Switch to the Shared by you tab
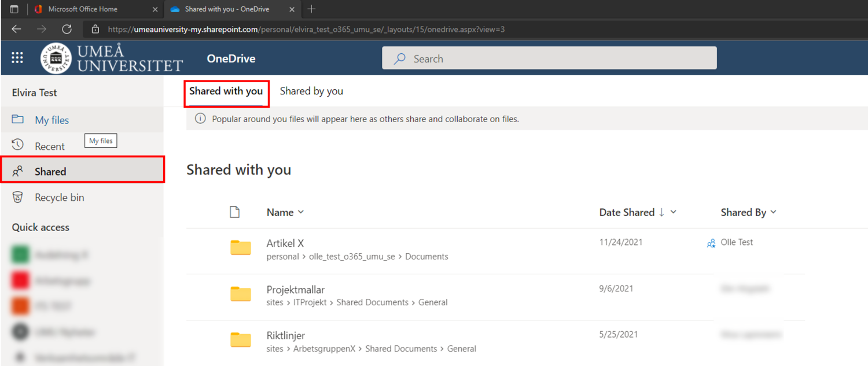 coord(311,91)
